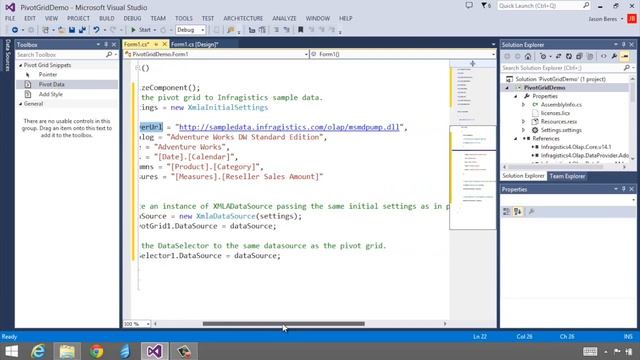Select Add Style snippet in Toolbox
Viewport: 640px width, 360px height.
pyautogui.click(x=51, y=94)
